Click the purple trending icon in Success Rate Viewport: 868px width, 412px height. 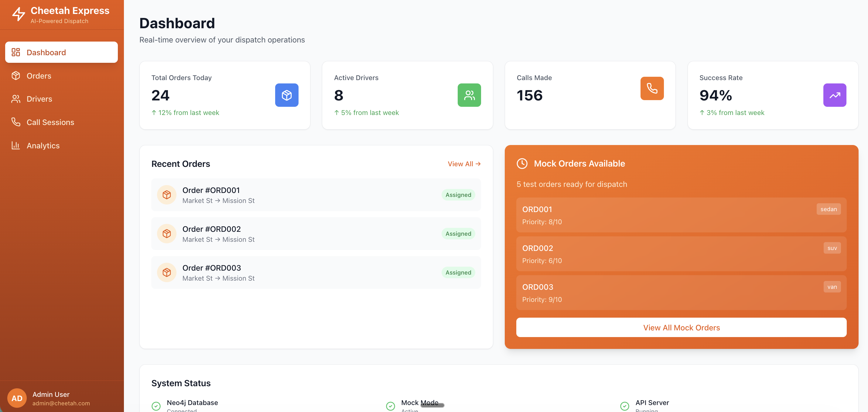pos(834,95)
